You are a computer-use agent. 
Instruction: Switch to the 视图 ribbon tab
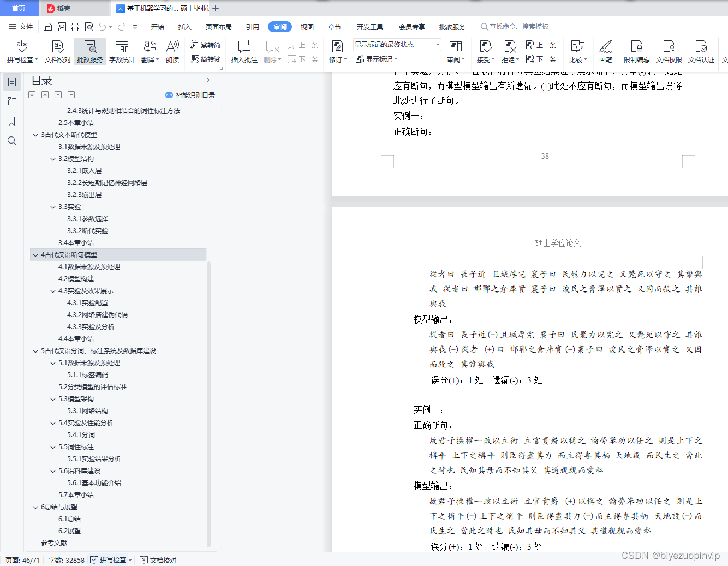coord(307,27)
